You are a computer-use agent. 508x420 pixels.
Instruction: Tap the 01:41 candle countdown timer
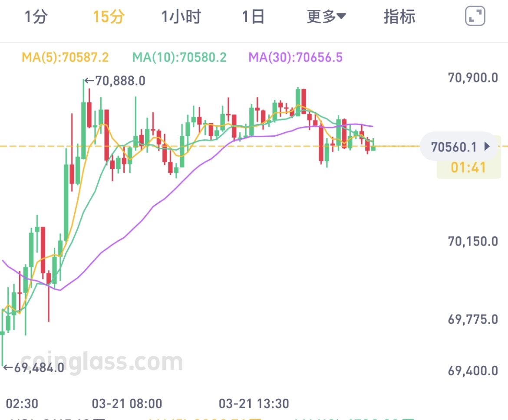pyautogui.click(x=468, y=167)
